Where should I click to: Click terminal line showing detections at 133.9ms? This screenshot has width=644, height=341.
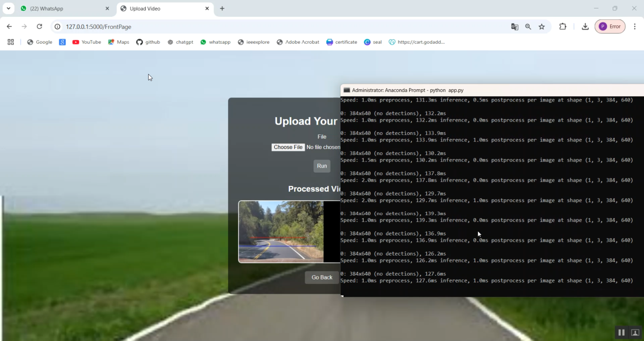[x=393, y=133]
